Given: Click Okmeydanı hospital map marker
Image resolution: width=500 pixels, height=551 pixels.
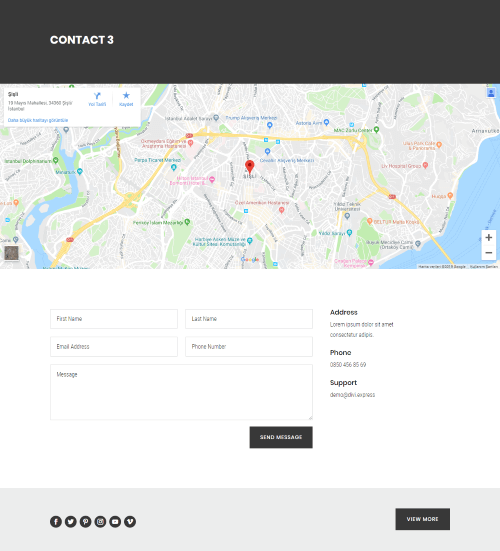Looking at the screenshot, I should point(190,143).
